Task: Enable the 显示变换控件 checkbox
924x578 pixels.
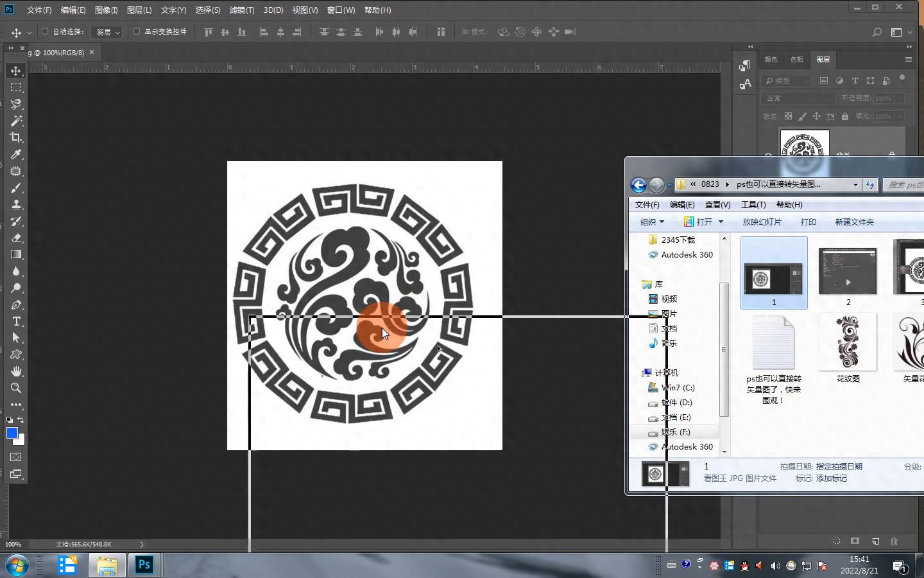Action: (137, 31)
